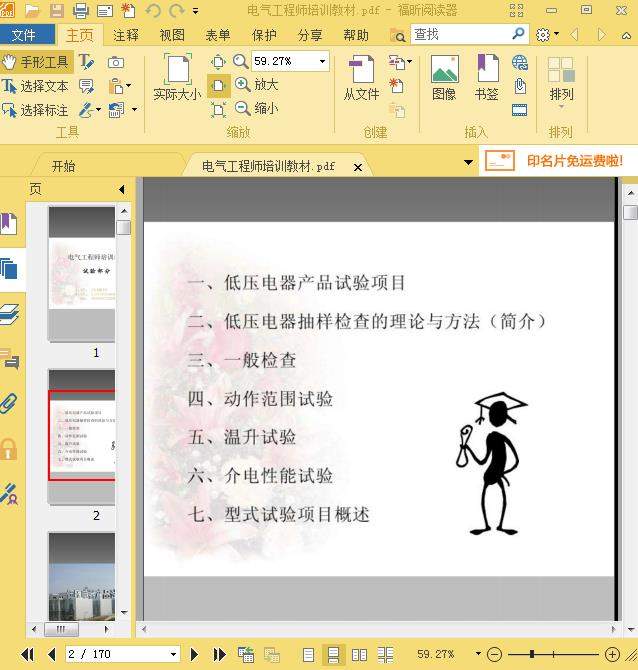Go to the first page
The height and width of the screenshot is (670, 638).
point(28,654)
